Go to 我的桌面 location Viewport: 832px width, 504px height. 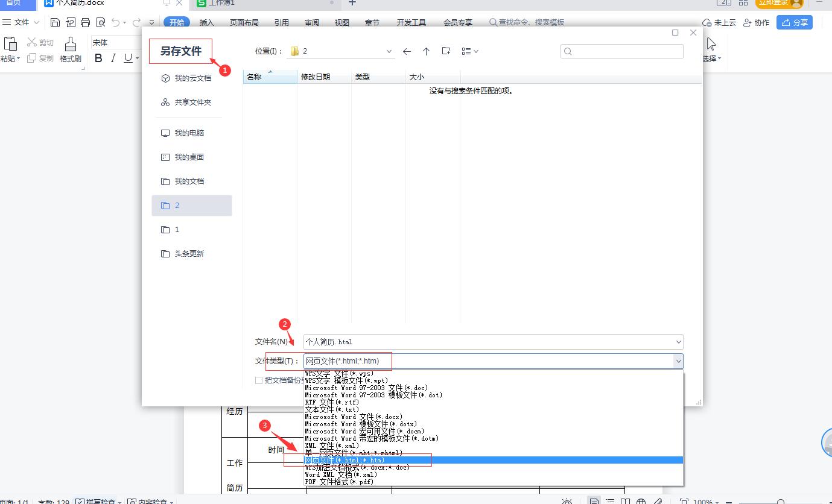[189, 157]
